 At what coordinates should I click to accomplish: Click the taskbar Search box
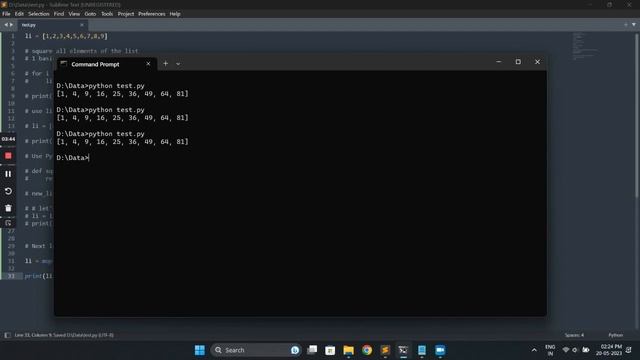tap(256, 350)
